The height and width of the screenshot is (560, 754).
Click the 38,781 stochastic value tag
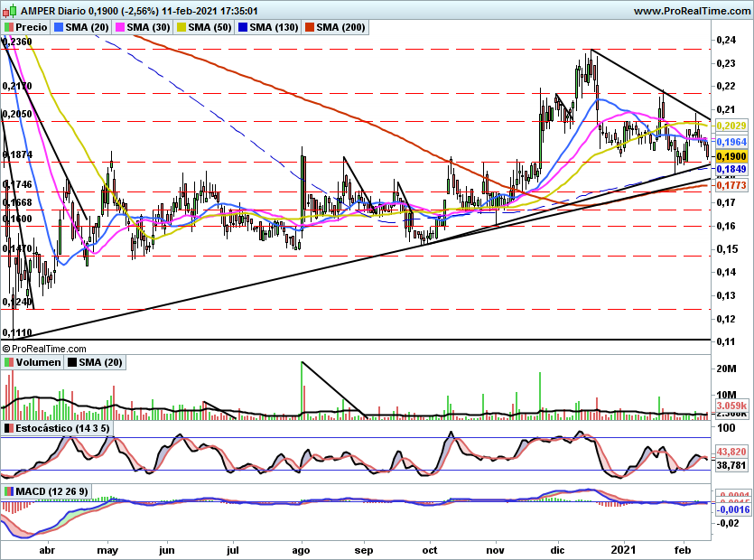pyautogui.click(x=731, y=465)
